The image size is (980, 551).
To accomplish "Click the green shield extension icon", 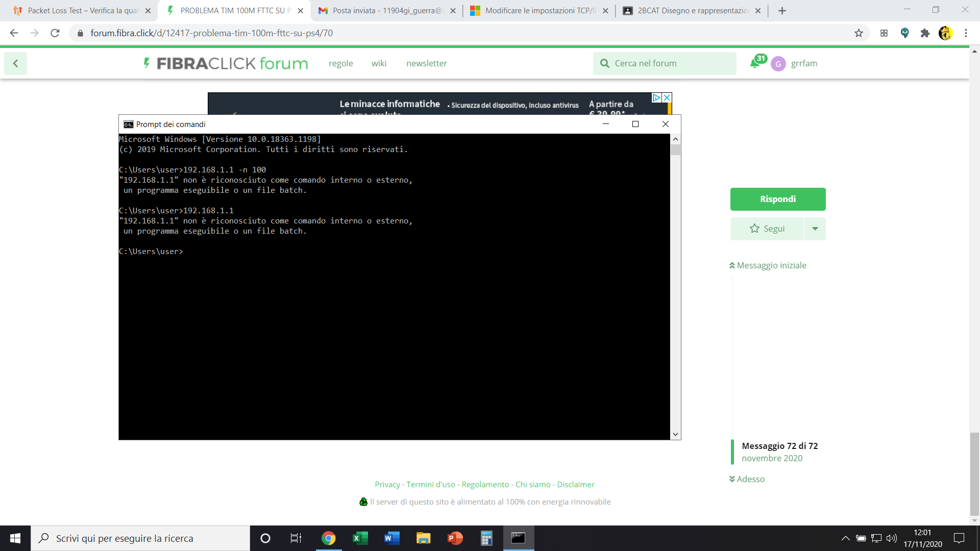I will coord(905,33).
